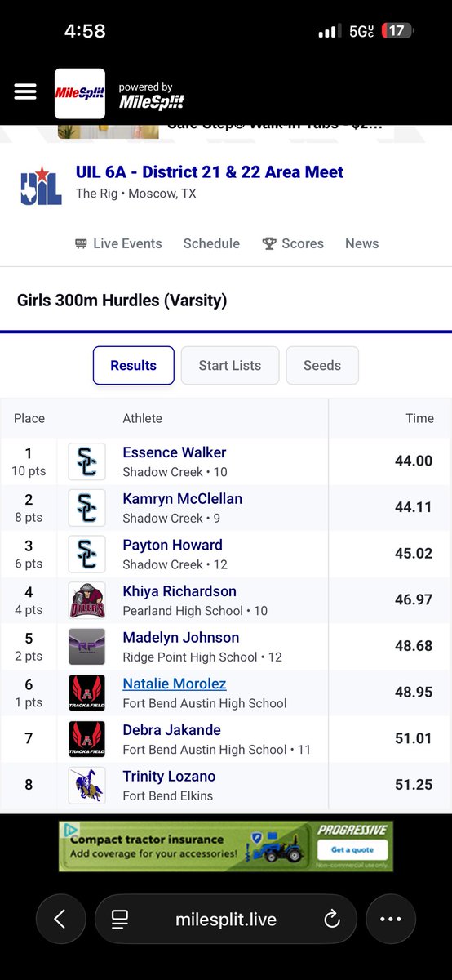The width and height of the screenshot is (452, 980).
Task: Open the News tab
Action: tap(361, 243)
